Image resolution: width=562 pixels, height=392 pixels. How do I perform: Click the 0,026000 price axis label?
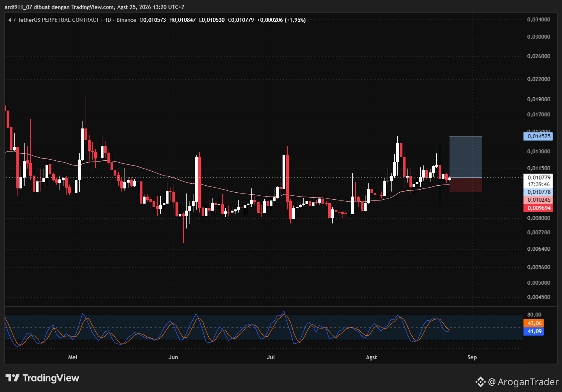539,56
